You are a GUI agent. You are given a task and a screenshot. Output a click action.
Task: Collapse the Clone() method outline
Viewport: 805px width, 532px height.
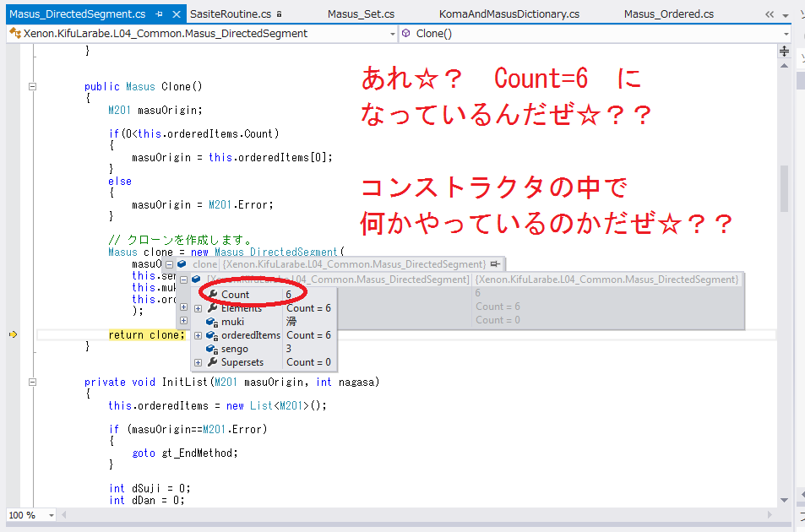[x=32, y=87]
